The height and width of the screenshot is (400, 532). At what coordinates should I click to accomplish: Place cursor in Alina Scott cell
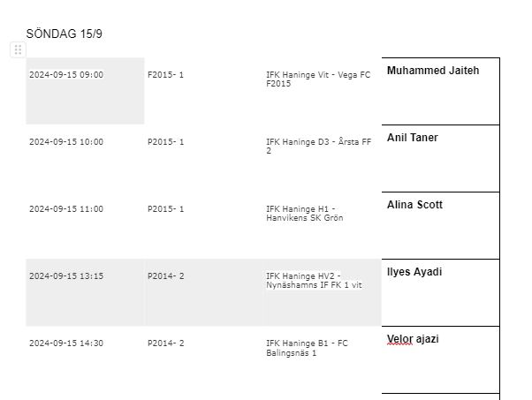point(415,205)
